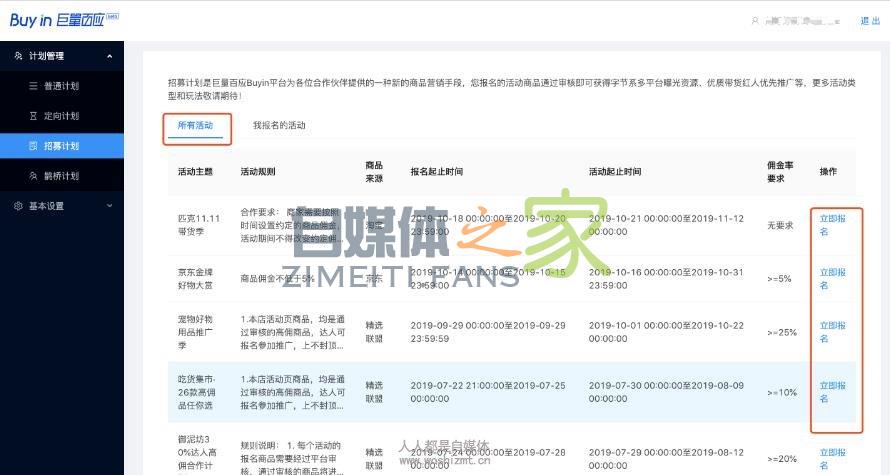The height and width of the screenshot is (475, 890).
Task: Click the 活动主题 column header
Action: tap(195, 171)
